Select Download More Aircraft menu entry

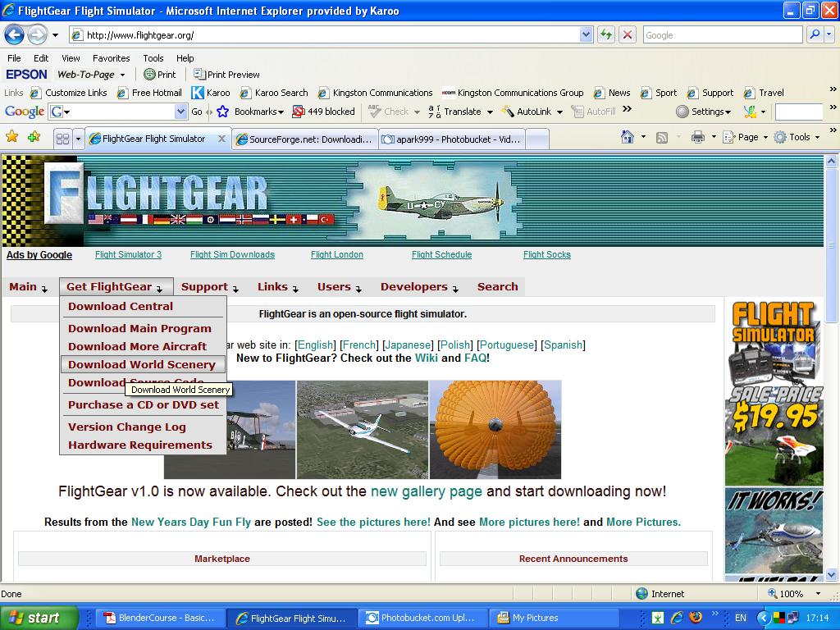coord(137,347)
